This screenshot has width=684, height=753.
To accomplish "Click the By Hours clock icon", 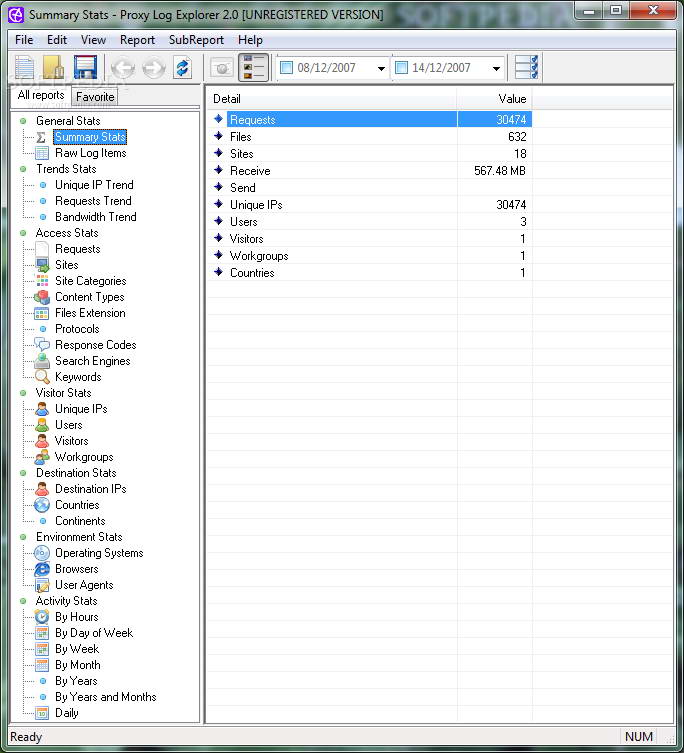I will click(x=42, y=617).
